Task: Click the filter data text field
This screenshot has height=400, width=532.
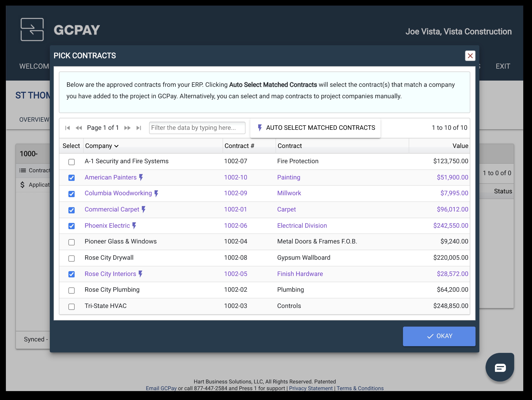Action: coord(197,128)
